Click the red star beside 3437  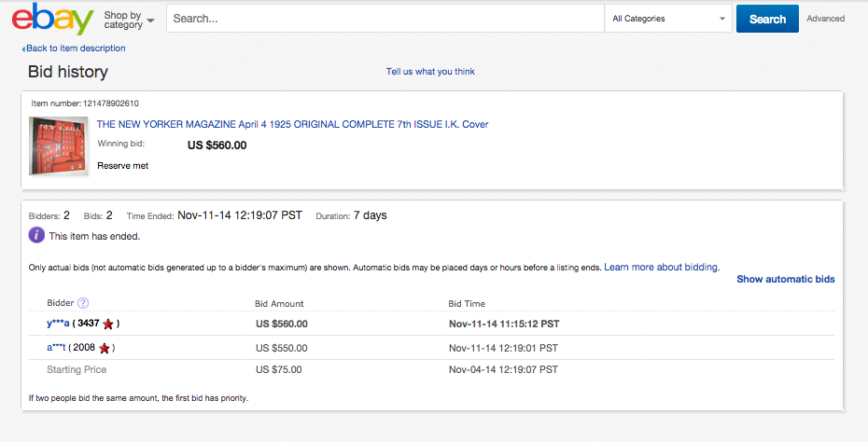[x=108, y=325]
